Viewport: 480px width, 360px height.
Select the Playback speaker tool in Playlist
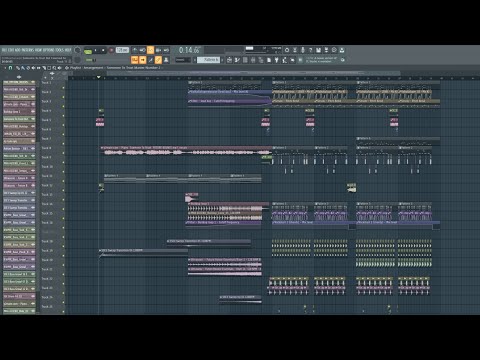click(59, 68)
